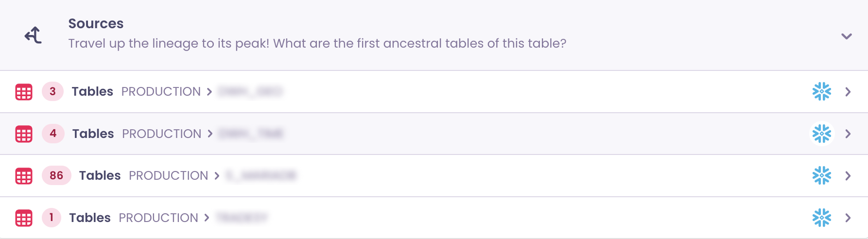Click the red table icon in the 86 Tables row
Viewport: 868px width, 239px height.
(x=24, y=176)
